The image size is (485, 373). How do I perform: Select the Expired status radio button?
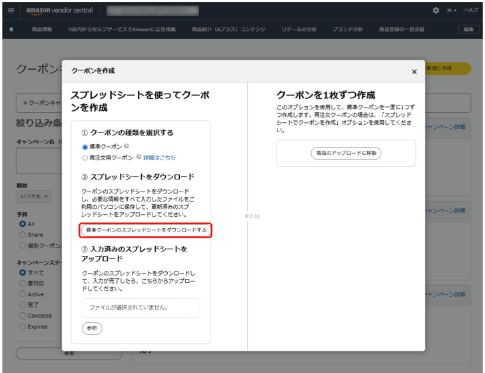22,326
